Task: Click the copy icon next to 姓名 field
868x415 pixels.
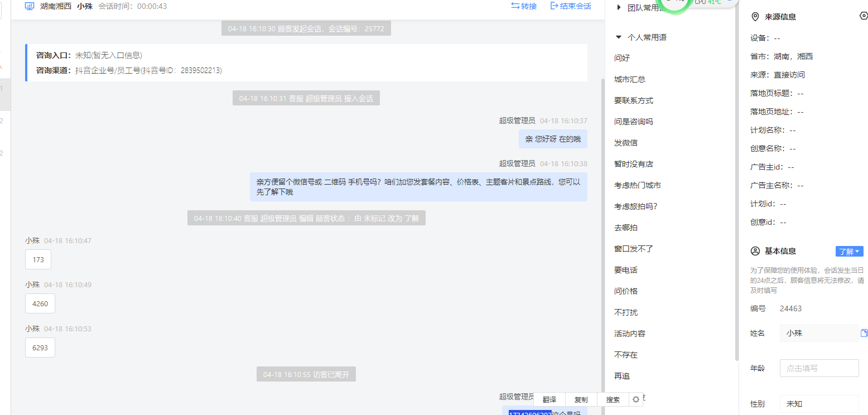Action: pyautogui.click(x=864, y=333)
